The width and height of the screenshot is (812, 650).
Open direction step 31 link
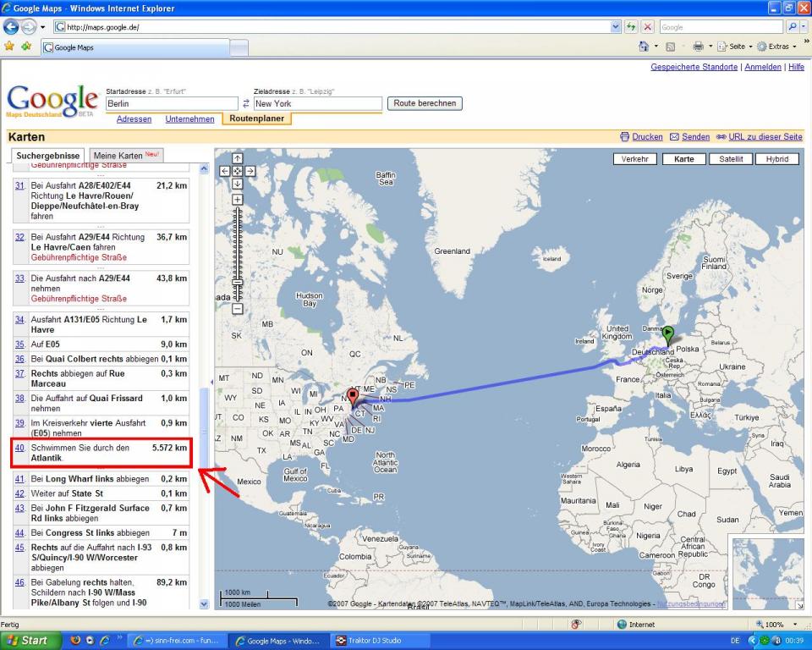pos(19,185)
